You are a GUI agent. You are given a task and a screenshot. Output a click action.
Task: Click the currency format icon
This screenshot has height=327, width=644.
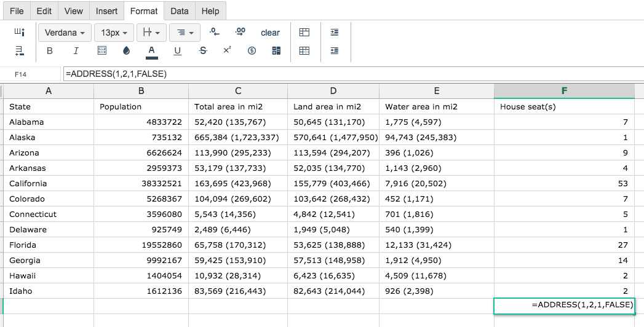coord(252,51)
